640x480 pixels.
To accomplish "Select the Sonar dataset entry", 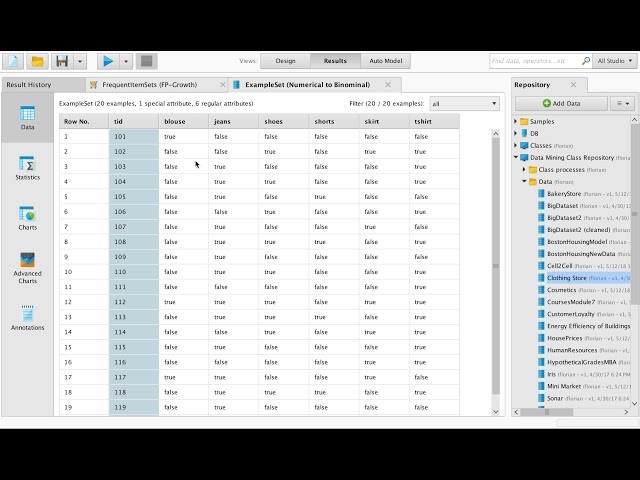I will tap(583, 398).
